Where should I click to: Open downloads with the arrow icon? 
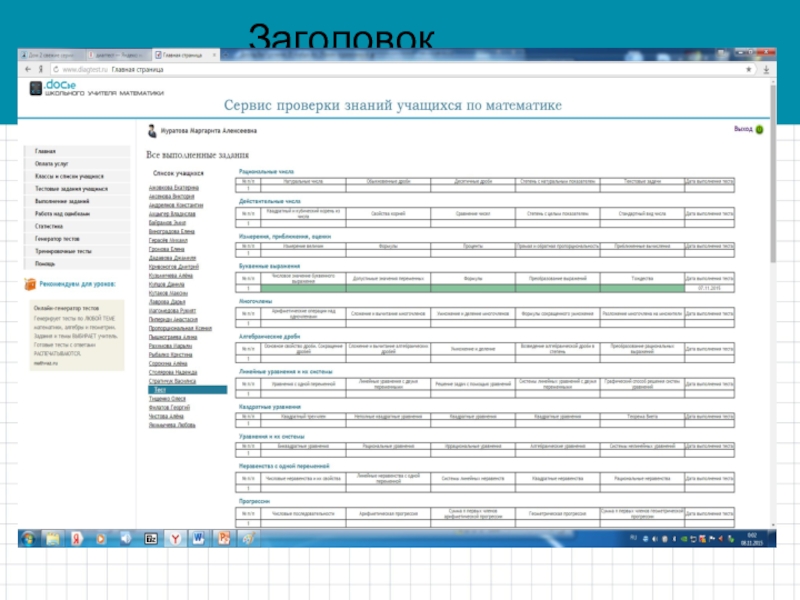766,69
